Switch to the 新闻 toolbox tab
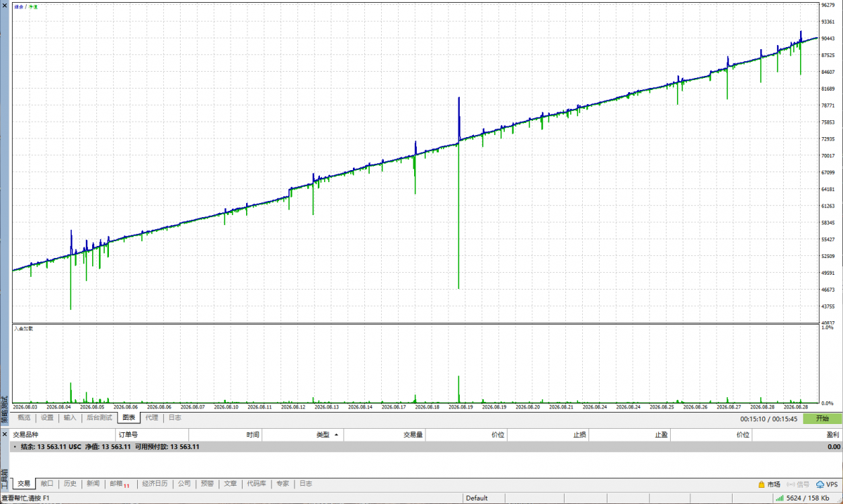This screenshot has width=843, height=504. tap(93, 484)
